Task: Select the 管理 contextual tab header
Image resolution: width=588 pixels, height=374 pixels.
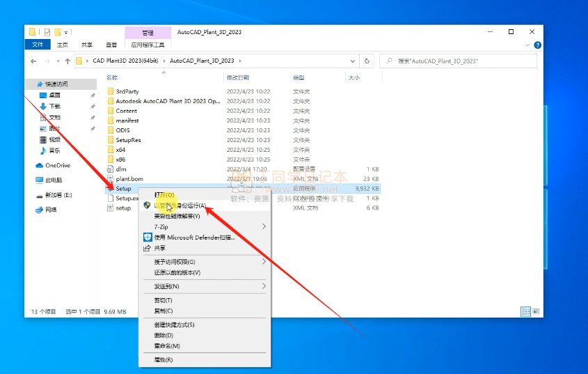Action: [148, 33]
